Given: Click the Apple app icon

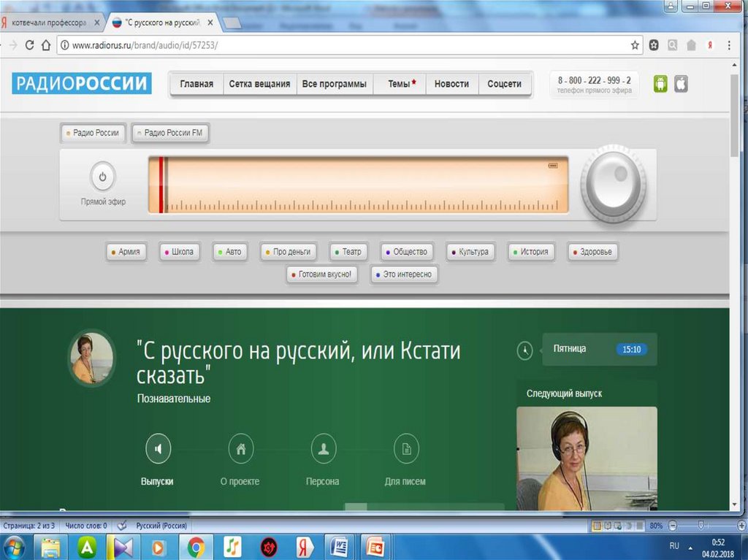Looking at the screenshot, I should (681, 84).
